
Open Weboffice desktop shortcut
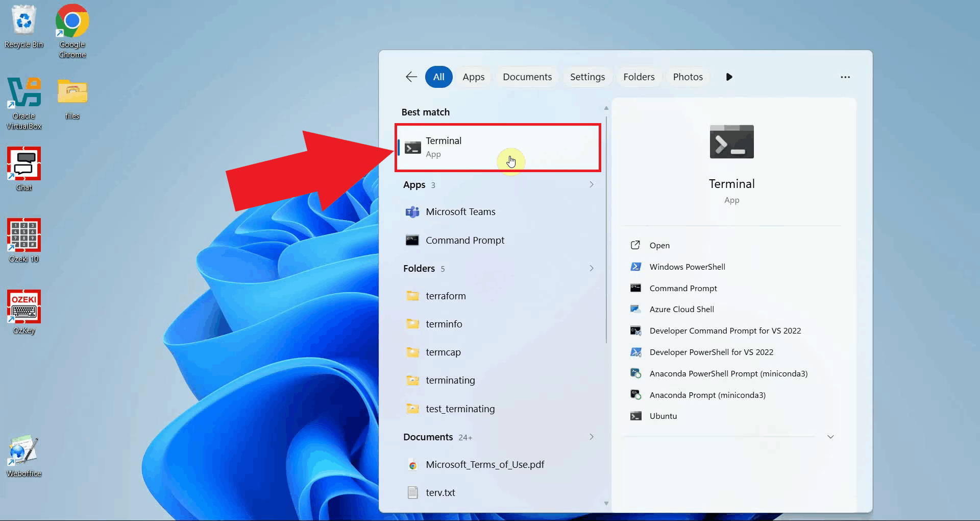coord(24,456)
